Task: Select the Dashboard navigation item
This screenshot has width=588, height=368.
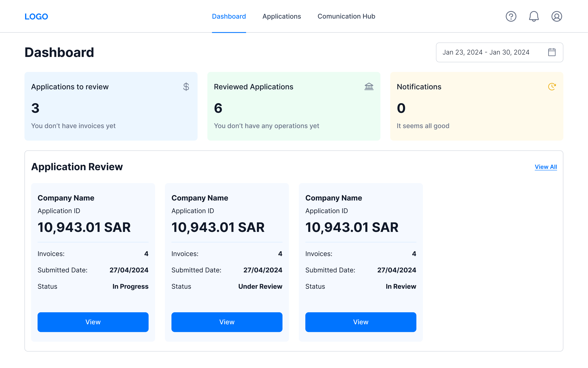Action: [229, 16]
